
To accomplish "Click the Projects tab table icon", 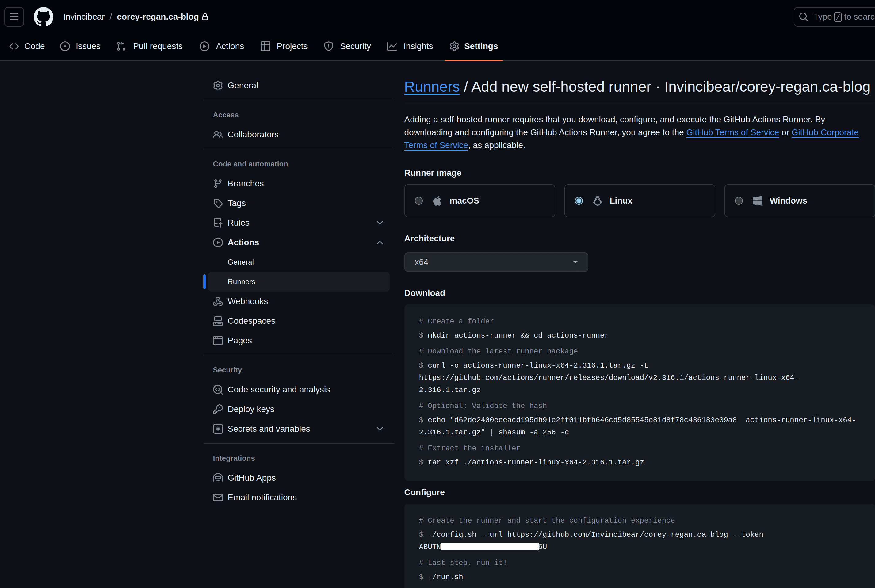I will point(266,46).
